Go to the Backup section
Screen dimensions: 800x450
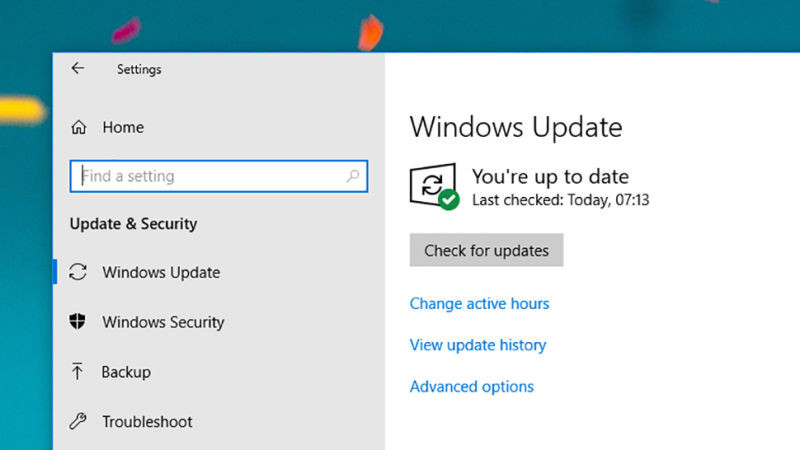coord(126,372)
